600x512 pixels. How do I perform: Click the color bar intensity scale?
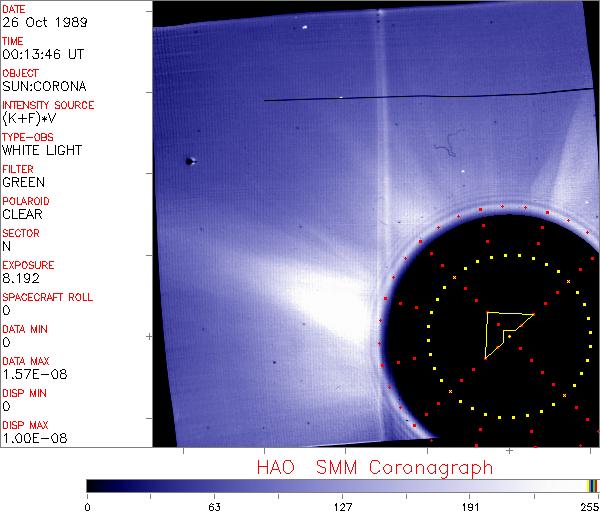[342, 486]
